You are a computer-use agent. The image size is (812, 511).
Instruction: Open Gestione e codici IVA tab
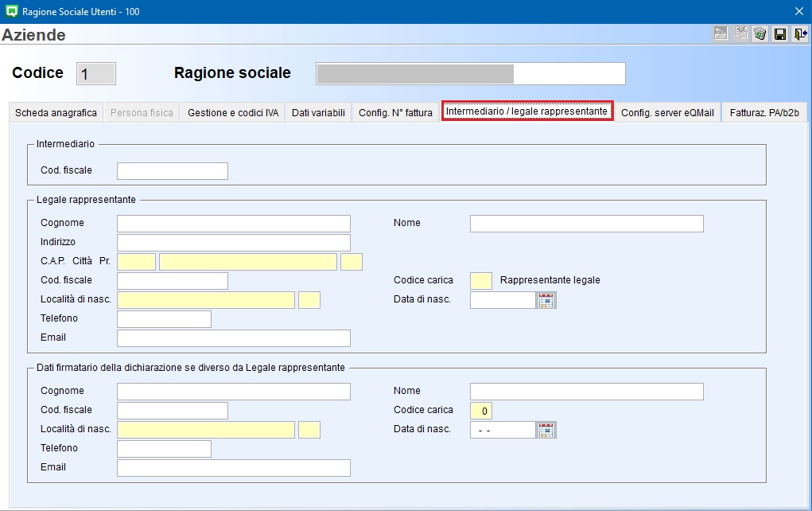[x=233, y=112]
